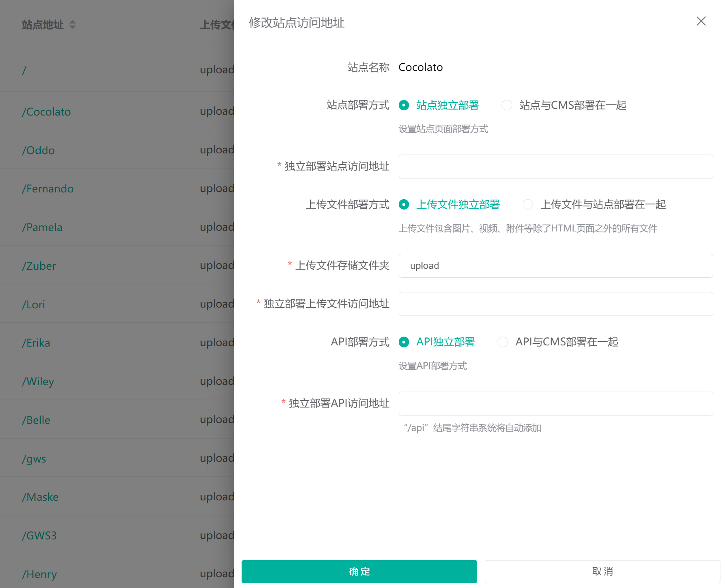This screenshot has width=726, height=588.
Task: Enable 上传文件独立部署 deployment mode
Action: 403,204
